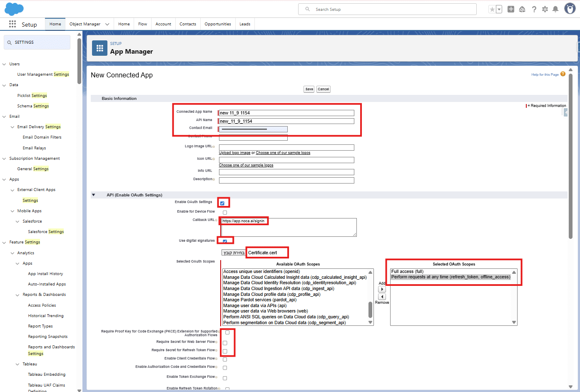Switch to the Opportunities tab
580x392 pixels.
(x=217, y=24)
